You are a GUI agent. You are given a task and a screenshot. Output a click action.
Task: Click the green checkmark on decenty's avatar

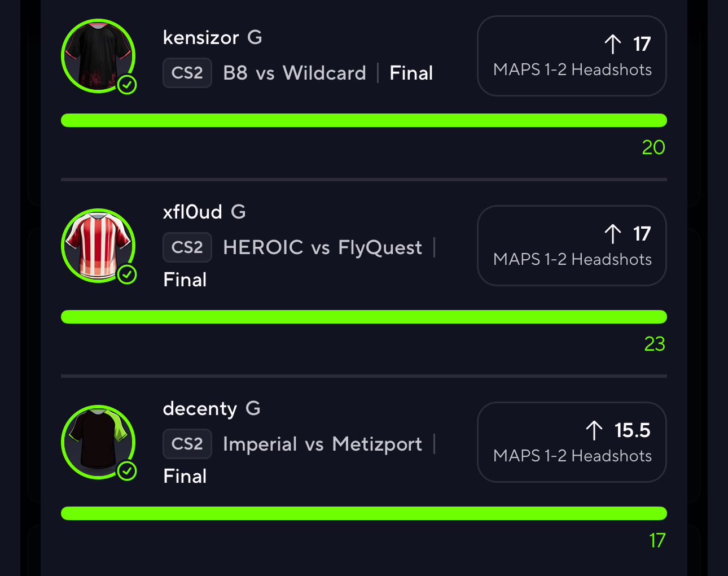coord(127,471)
